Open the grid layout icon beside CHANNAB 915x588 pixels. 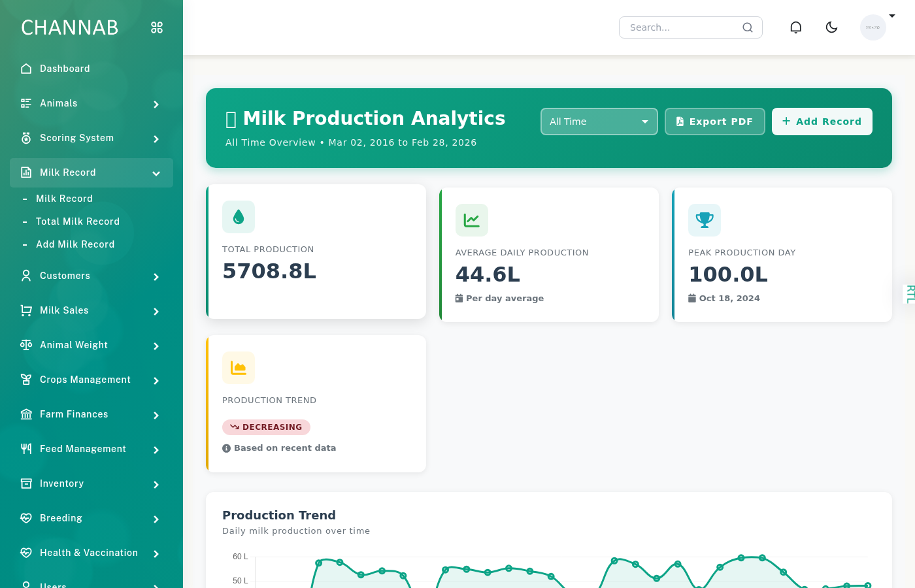(156, 27)
